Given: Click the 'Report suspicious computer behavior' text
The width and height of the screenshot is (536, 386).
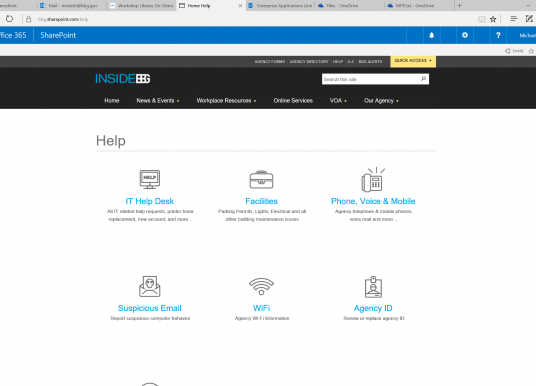Looking at the screenshot, I should tap(150, 318).
